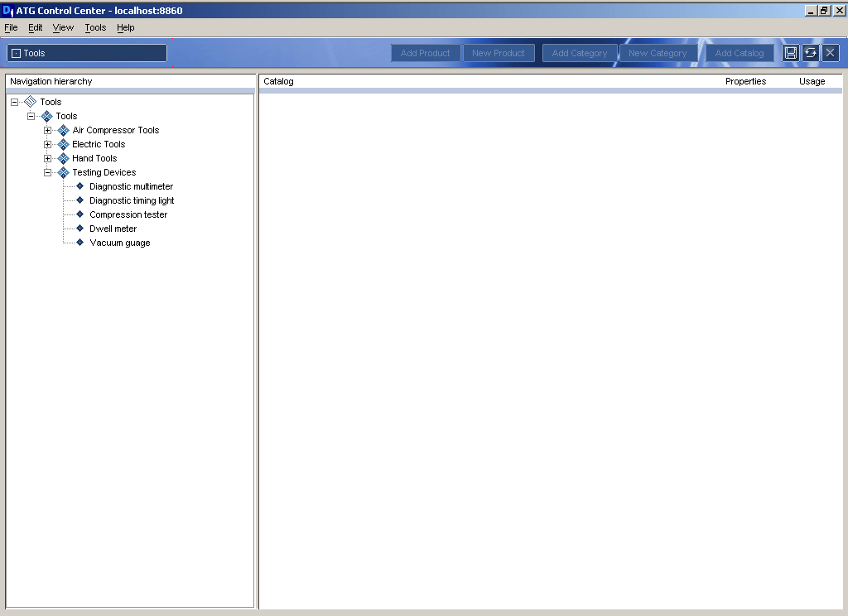The image size is (848, 616).
Task: Open the View menu
Action: tap(63, 27)
